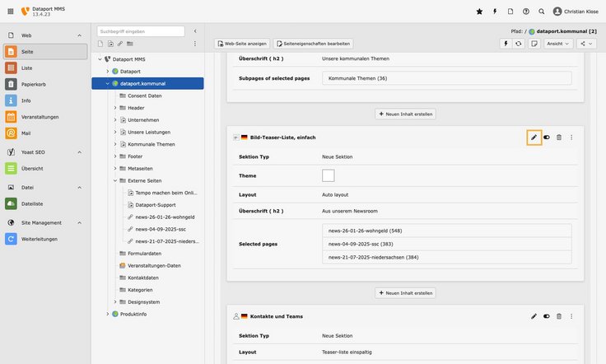
Task: Toggle visibility of Bild-Teaser-Liste element
Action: tap(547, 138)
